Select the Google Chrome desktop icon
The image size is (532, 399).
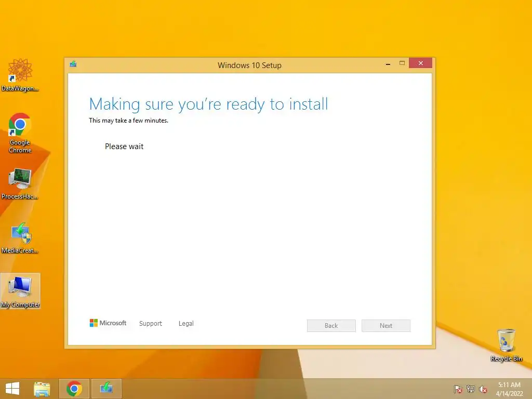click(20, 132)
